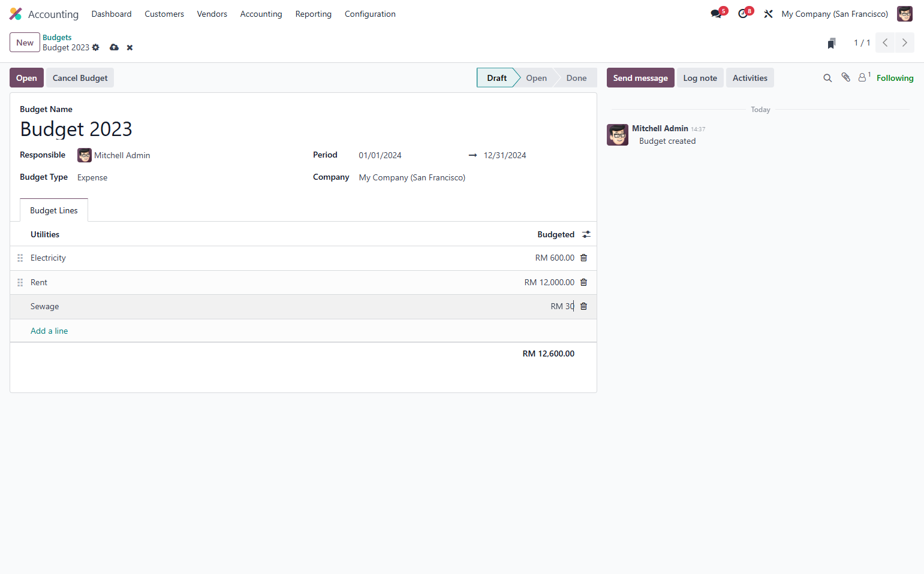
Task: Open the user avatar menu
Action: click(904, 14)
